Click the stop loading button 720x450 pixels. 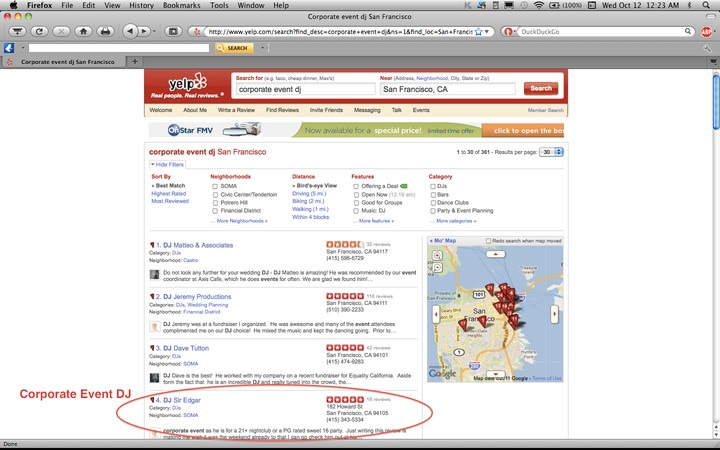[x=61, y=31]
